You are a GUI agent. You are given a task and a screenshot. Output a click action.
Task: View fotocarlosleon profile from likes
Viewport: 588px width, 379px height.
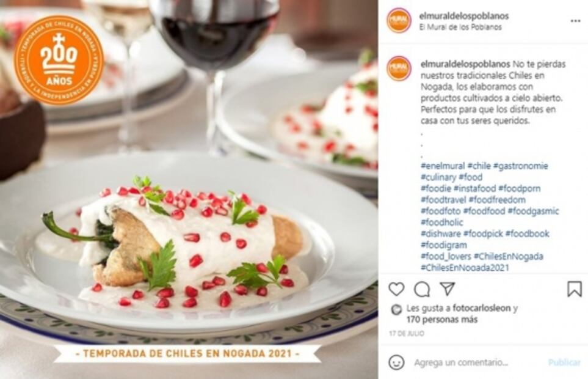482,308
